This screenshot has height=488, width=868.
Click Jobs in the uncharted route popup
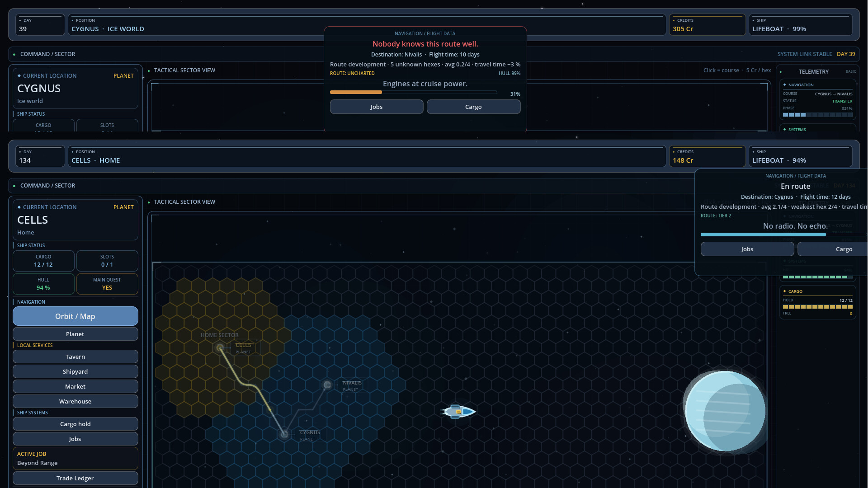click(x=377, y=107)
